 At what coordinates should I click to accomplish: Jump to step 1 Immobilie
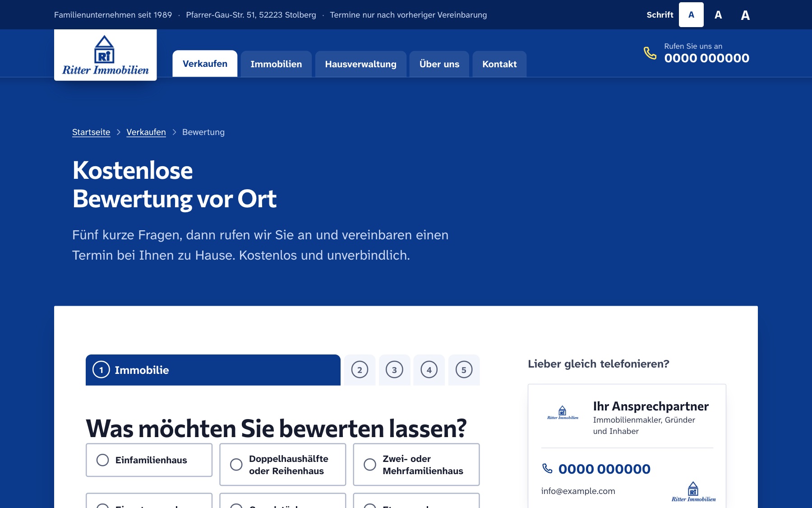click(213, 370)
